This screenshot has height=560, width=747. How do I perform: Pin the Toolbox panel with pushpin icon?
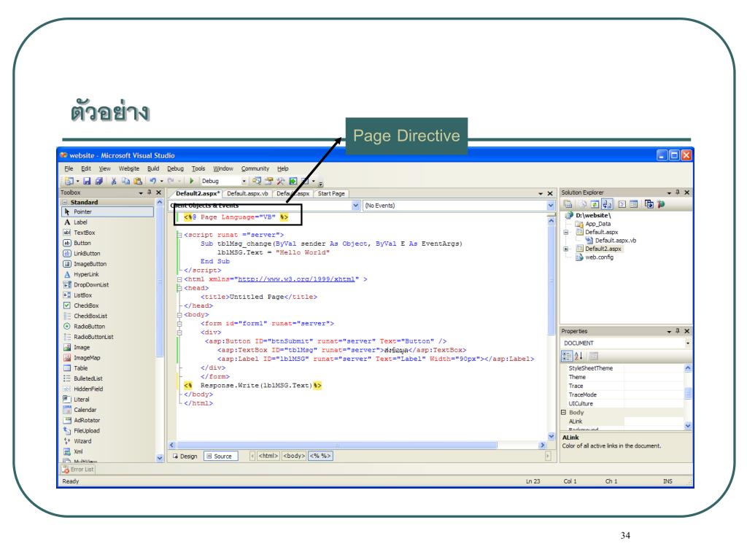click(150, 192)
